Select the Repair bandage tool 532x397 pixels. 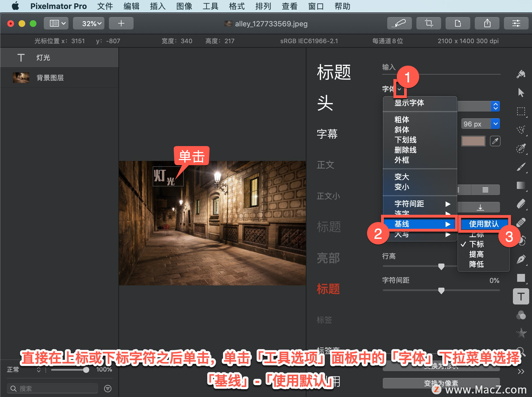[521, 222]
